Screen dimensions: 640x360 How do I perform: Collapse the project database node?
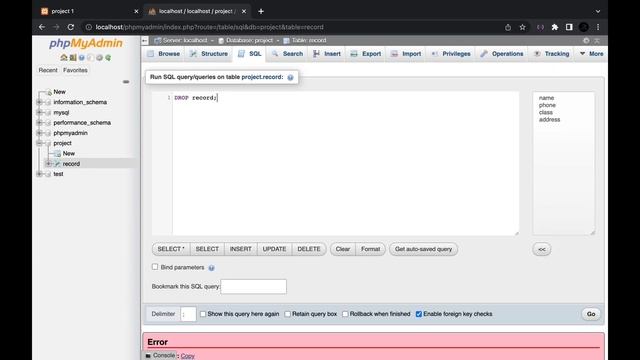[x=39, y=143]
